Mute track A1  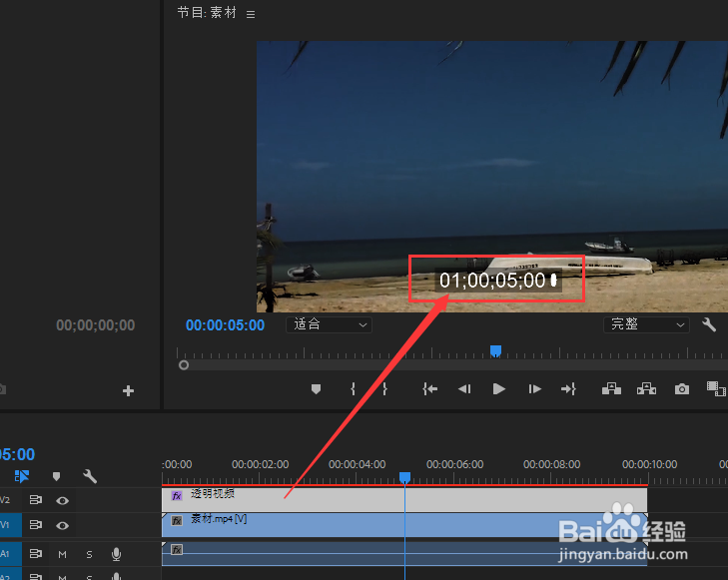[62, 554]
